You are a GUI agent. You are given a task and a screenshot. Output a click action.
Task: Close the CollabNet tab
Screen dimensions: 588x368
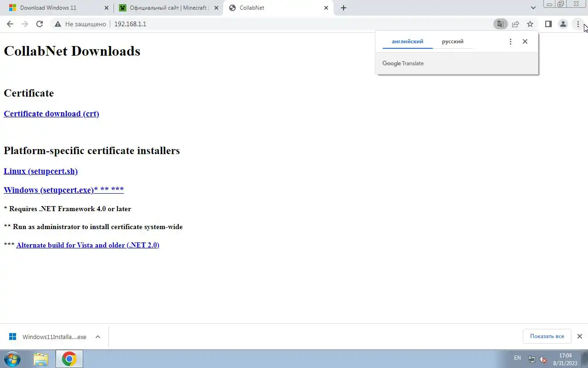pyautogui.click(x=326, y=8)
